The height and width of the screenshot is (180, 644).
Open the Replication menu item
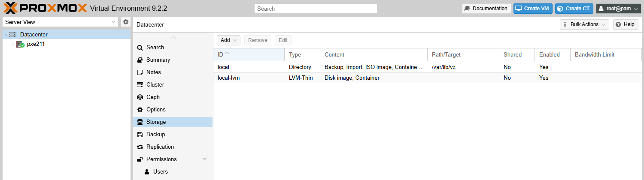173,147
